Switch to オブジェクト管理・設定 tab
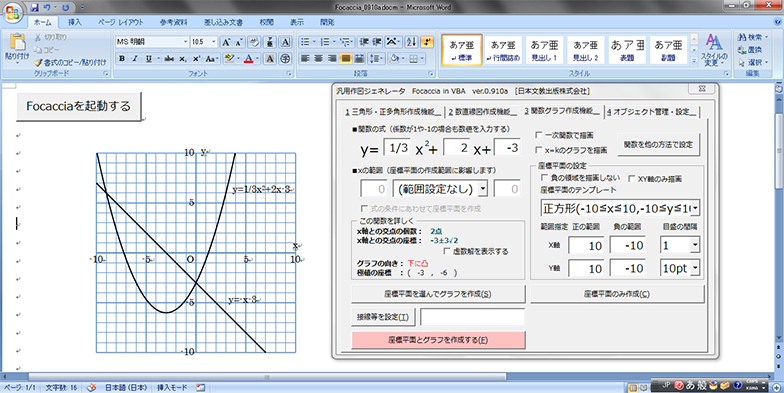This screenshot has height=393, width=784. click(652, 112)
